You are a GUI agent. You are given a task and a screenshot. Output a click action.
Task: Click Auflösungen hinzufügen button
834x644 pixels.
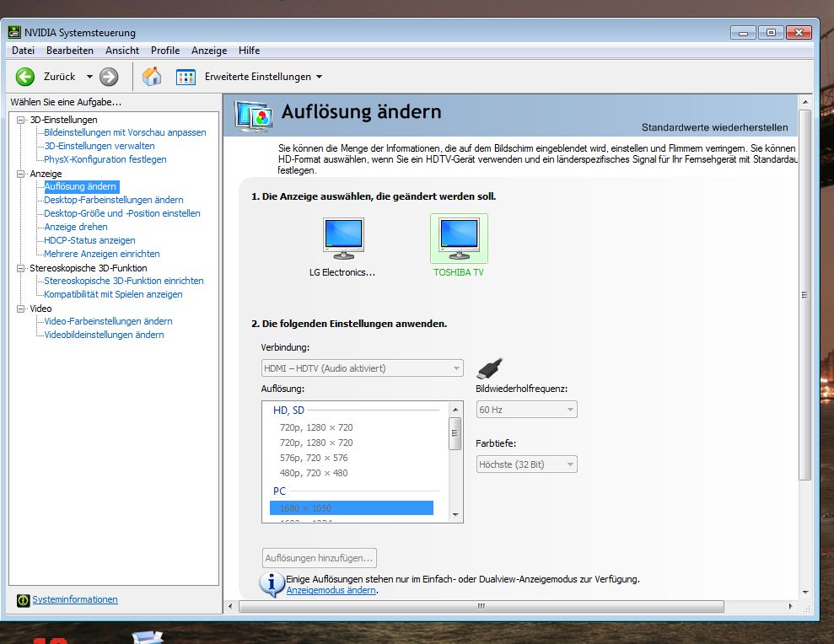point(319,558)
